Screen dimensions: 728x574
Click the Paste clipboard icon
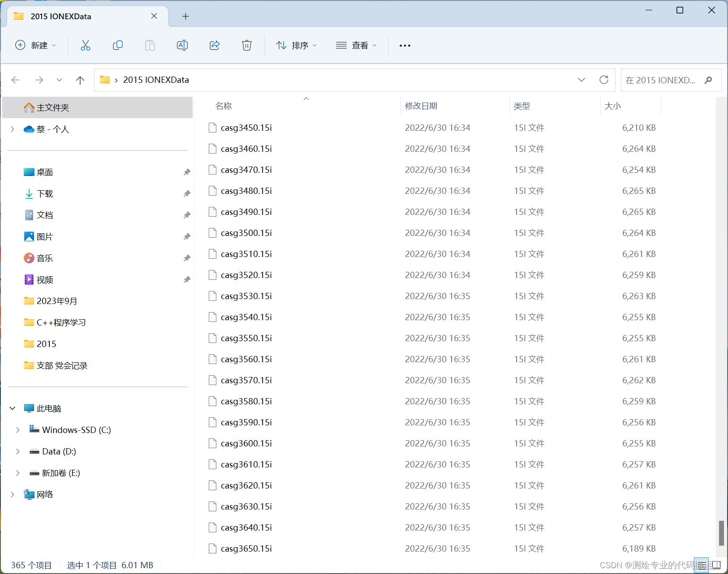(x=150, y=45)
